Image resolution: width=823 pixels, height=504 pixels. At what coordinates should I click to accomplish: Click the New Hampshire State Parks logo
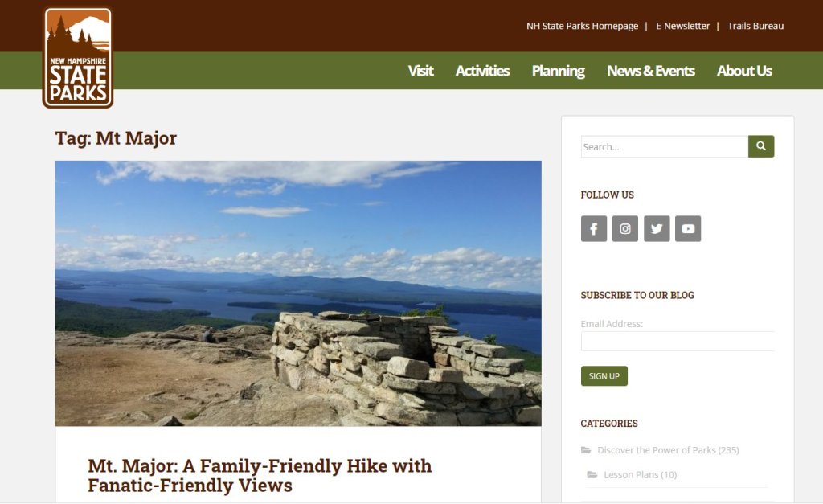78,57
